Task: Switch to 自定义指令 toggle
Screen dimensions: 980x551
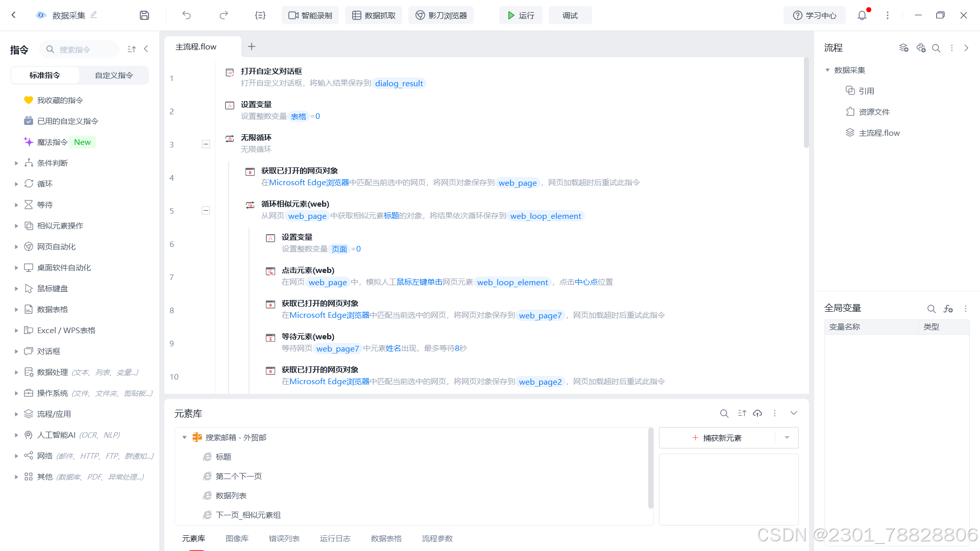Action: (114, 75)
